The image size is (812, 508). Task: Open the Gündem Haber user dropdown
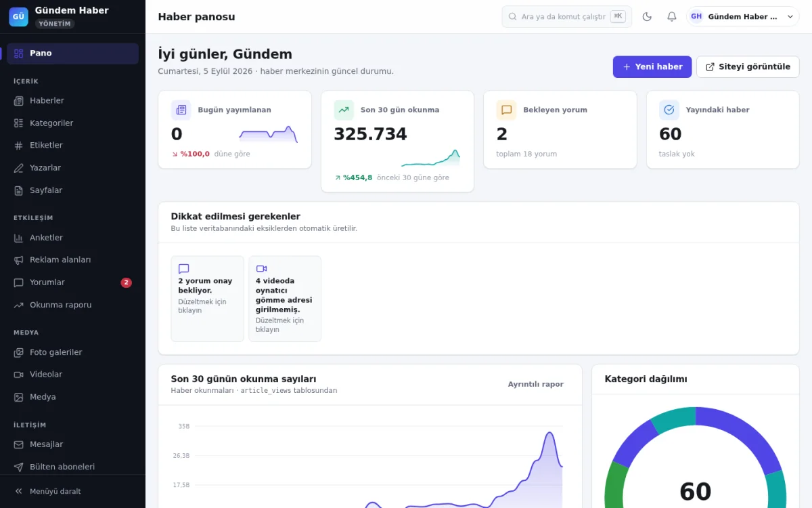(743, 17)
